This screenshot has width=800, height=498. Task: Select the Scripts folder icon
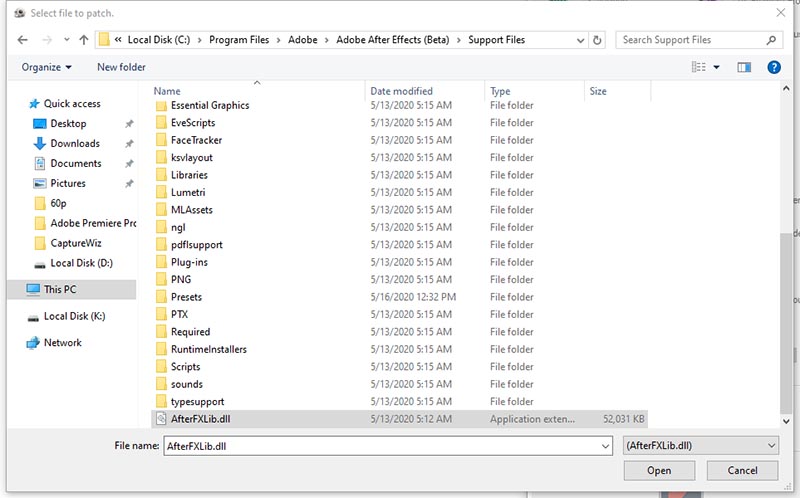tap(161, 367)
